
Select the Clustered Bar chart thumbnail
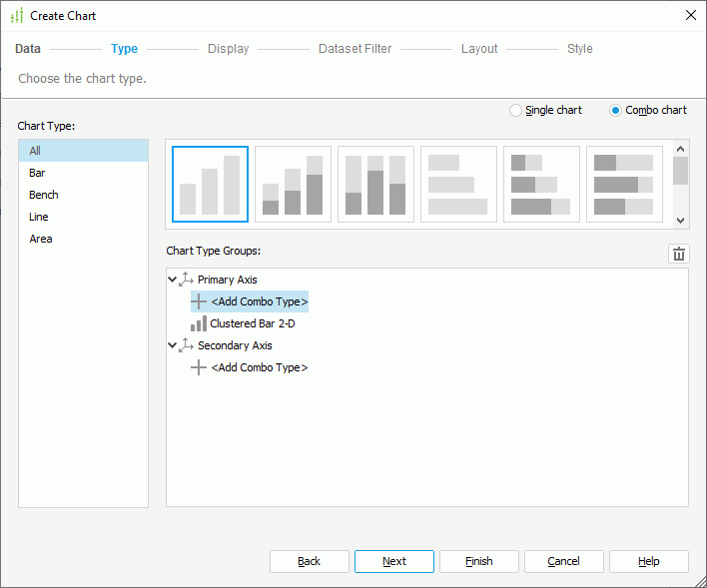[x=210, y=184]
